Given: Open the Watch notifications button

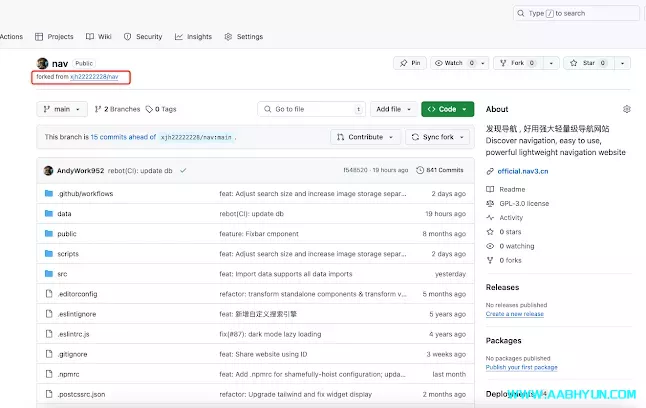Looking at the screenshot, I should pyautogui.click(x=454, y=63).
